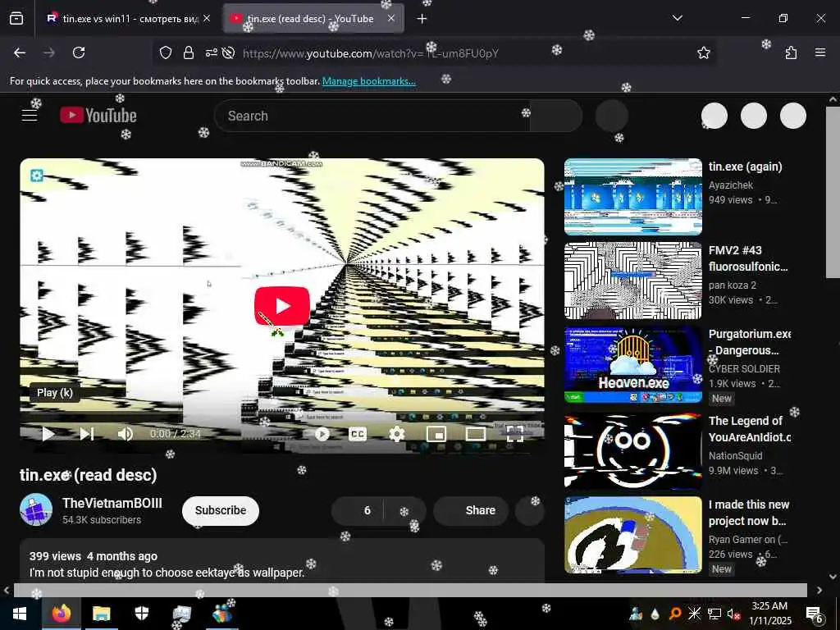Close the YouTube 'tin.exe (read desc)' tab
Viewport: 840px width, 630px height.
click(391, 19)
